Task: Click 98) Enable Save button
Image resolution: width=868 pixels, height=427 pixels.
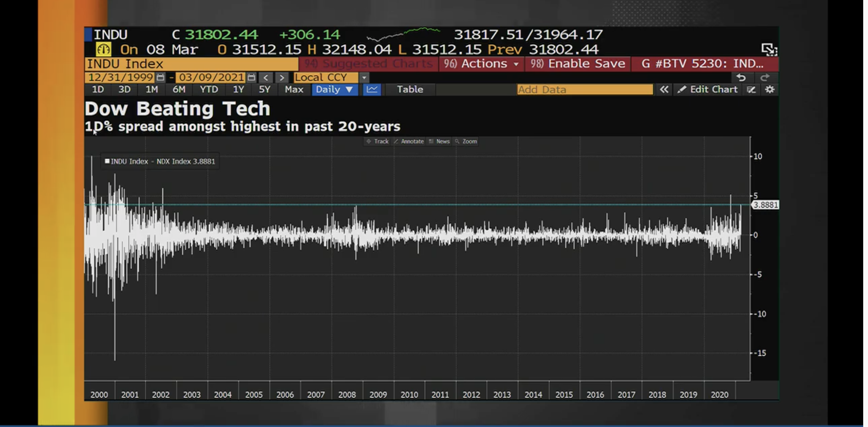Action: [577, 64]
